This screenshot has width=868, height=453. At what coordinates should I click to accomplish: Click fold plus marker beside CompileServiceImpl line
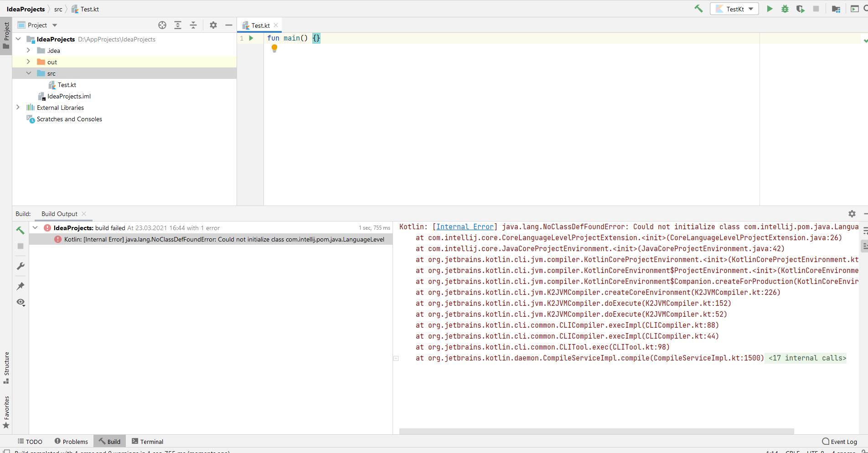tap(396, 358)
